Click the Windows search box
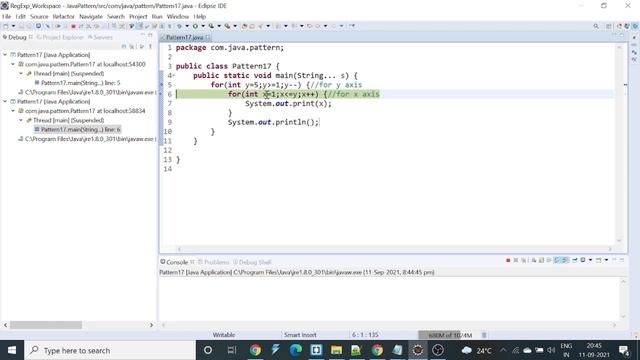Screen dimensions: 640x360 [110, 350]
